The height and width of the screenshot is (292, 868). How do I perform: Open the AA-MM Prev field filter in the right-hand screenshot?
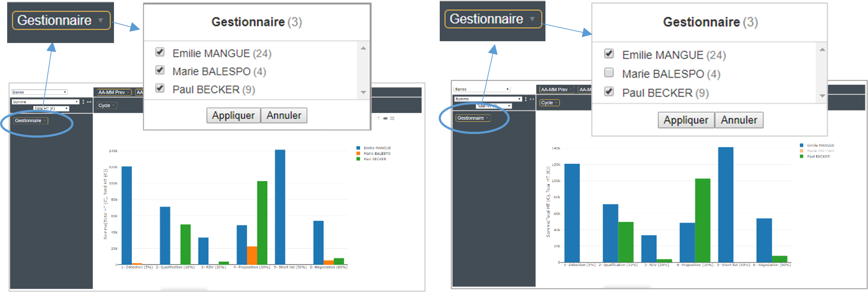(x=556, y=90)
